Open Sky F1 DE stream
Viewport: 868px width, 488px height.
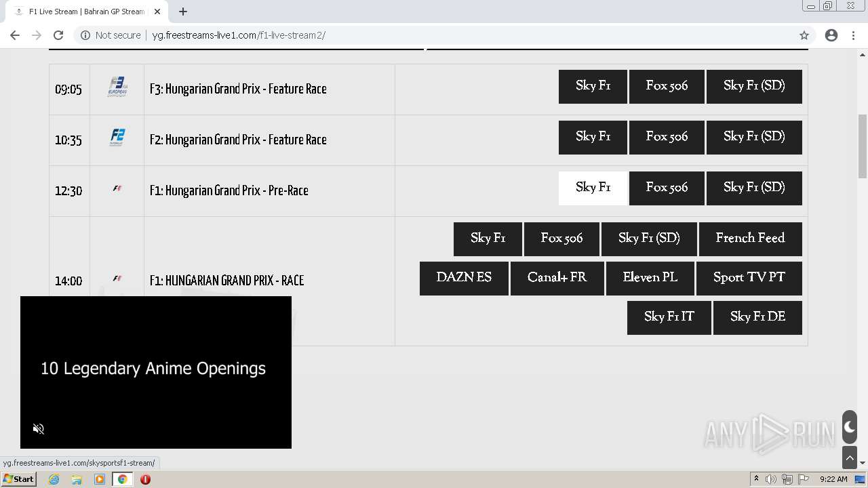(757, 317)
